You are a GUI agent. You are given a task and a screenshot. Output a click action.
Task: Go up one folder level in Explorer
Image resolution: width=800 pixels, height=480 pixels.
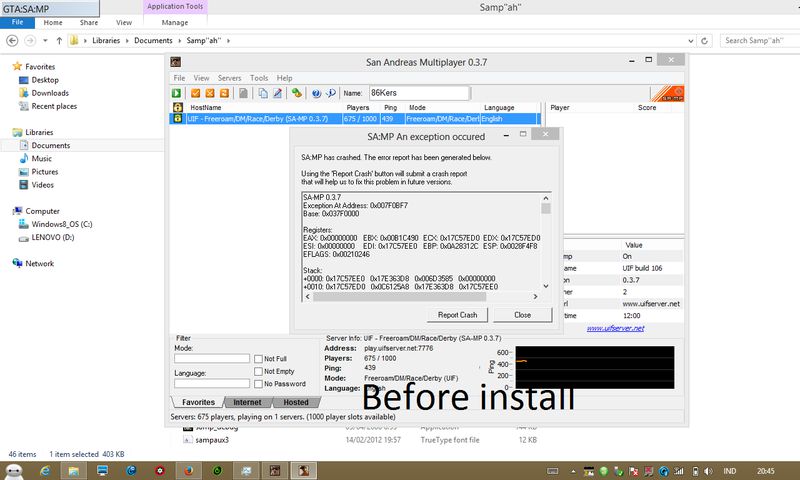point(59,41)
